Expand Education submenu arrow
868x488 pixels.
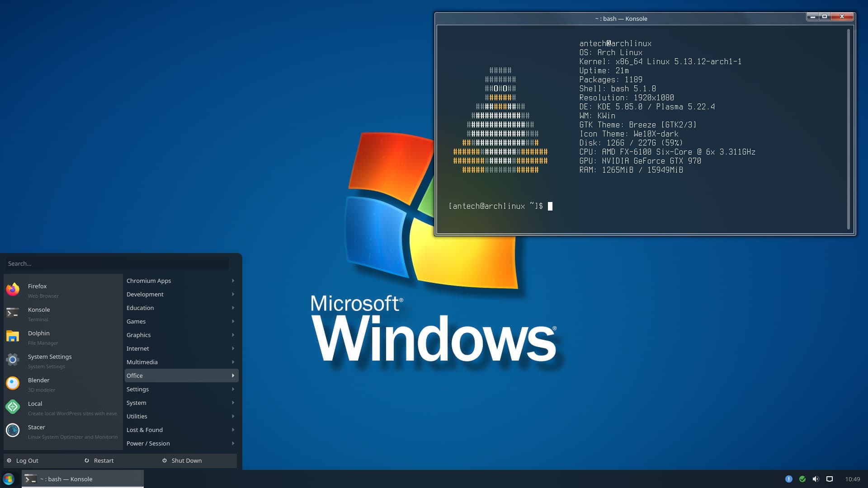pos(233,308)
